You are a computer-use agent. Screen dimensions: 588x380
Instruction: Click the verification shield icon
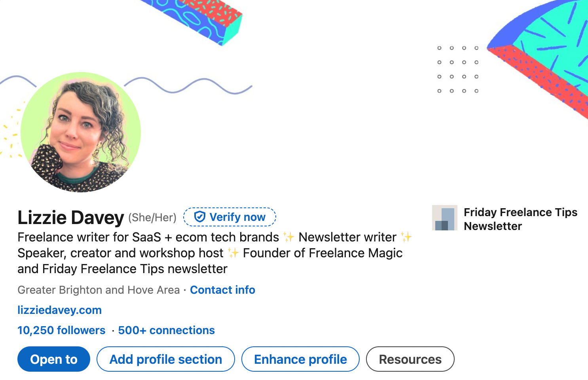[200, 217]
